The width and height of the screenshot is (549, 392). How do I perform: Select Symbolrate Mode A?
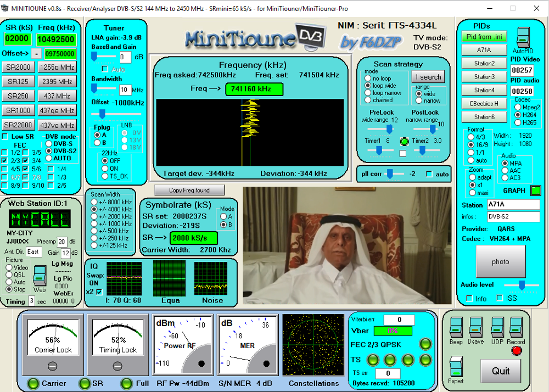pyautogui.click(x=223, y=217)
